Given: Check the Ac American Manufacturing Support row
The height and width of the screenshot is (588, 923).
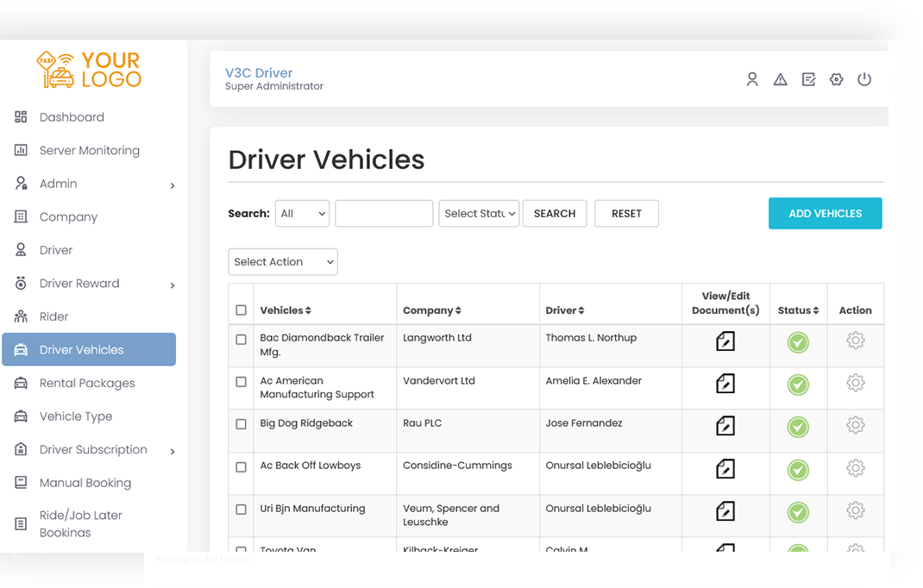Looking at the screenshot, I should [241, 382].
